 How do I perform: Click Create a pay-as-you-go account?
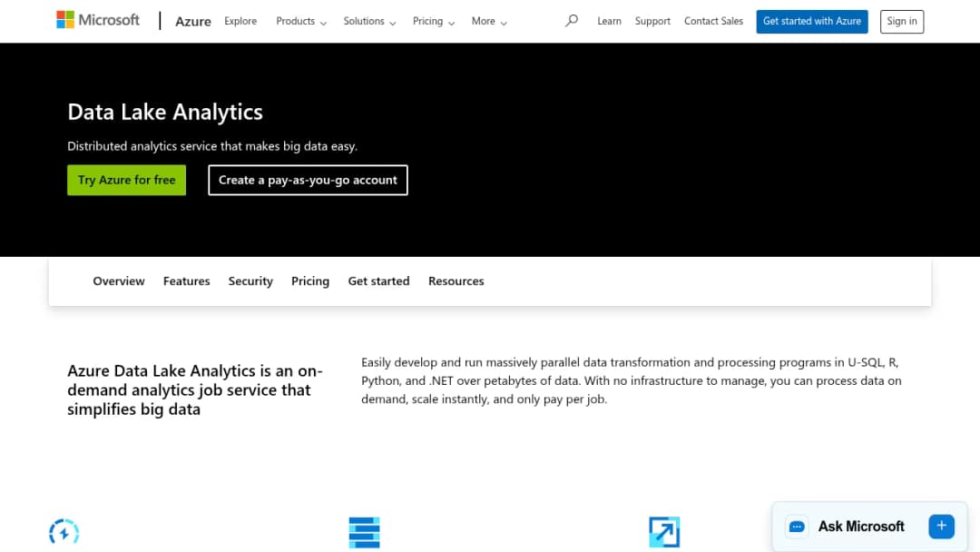coord(308,180)
